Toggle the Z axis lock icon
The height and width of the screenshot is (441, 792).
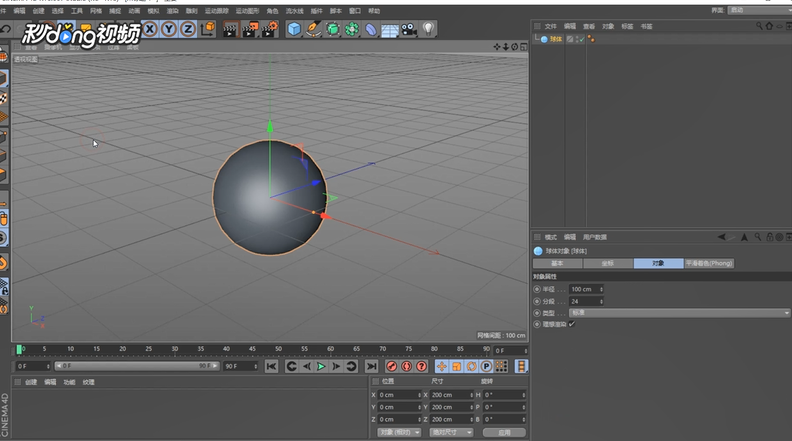point(188,29)
